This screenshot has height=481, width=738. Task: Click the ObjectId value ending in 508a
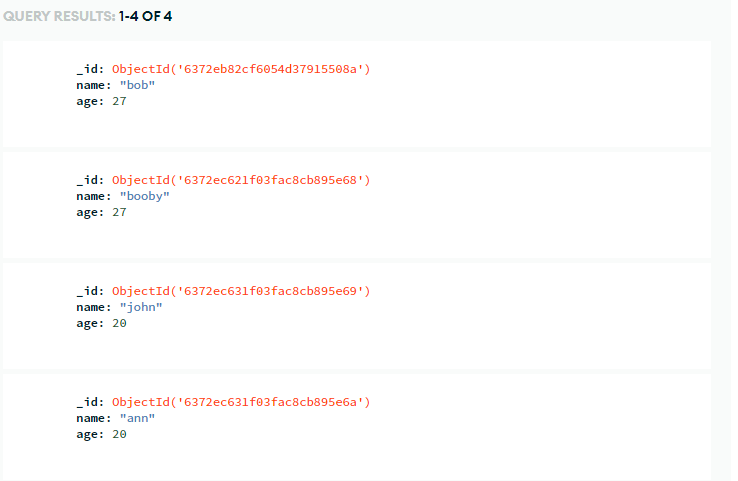click(241, 69)
